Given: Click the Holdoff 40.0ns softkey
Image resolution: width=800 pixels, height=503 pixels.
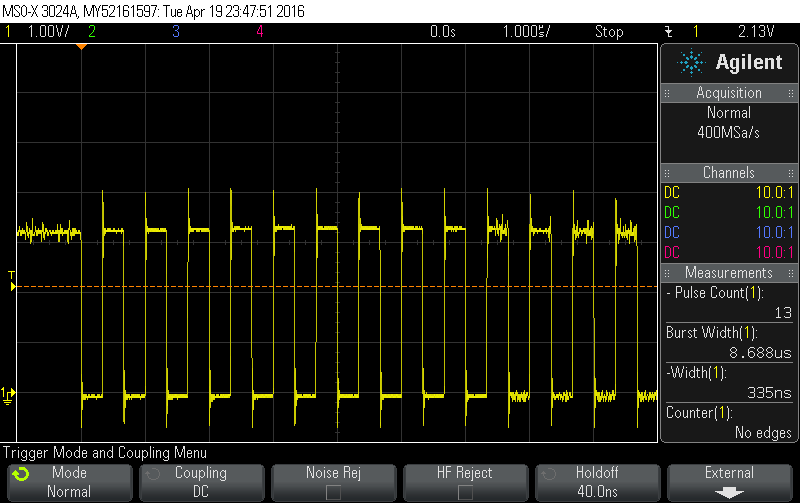Looking at the screenshot, I should [596, 482].
